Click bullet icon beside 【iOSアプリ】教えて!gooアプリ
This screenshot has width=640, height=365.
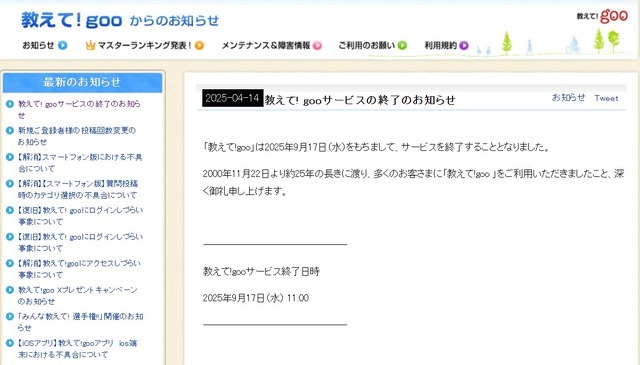(x=10, y=343)
